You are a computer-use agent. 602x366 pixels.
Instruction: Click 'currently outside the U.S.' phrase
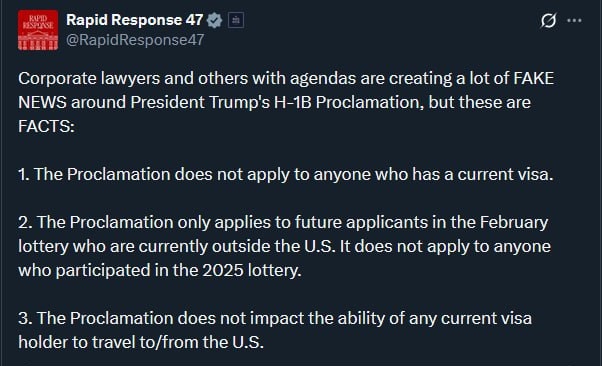[x=237, y=247]
